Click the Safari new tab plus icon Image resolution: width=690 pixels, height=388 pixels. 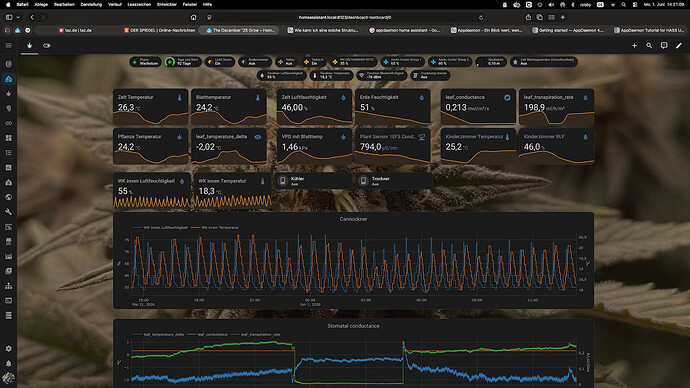coord(563,18)
